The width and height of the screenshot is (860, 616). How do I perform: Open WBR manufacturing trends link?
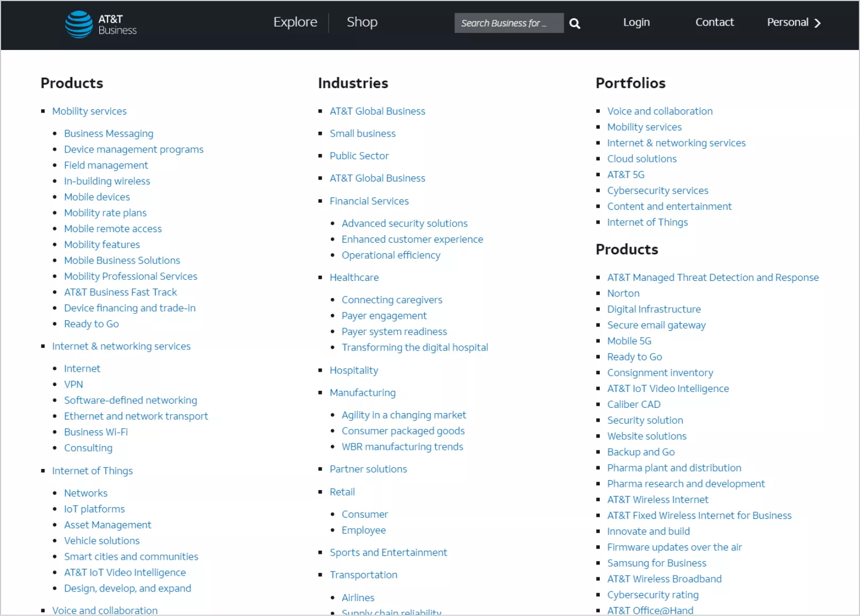tap(402, 447)
